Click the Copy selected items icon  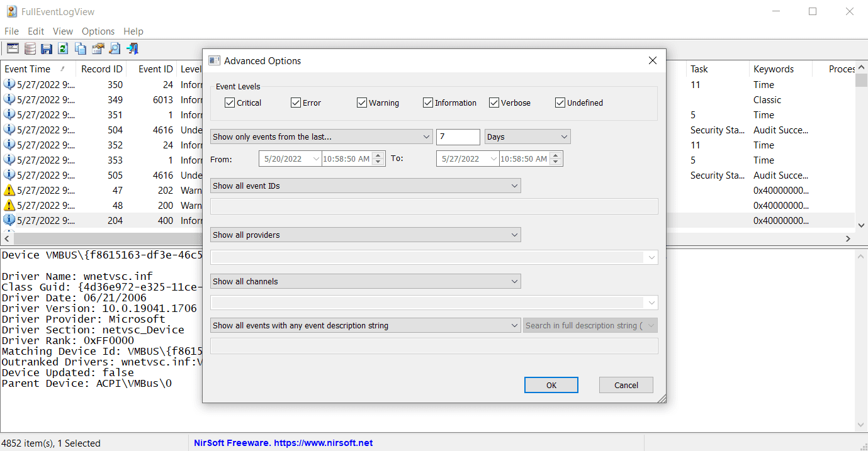[x=81, y=48]
